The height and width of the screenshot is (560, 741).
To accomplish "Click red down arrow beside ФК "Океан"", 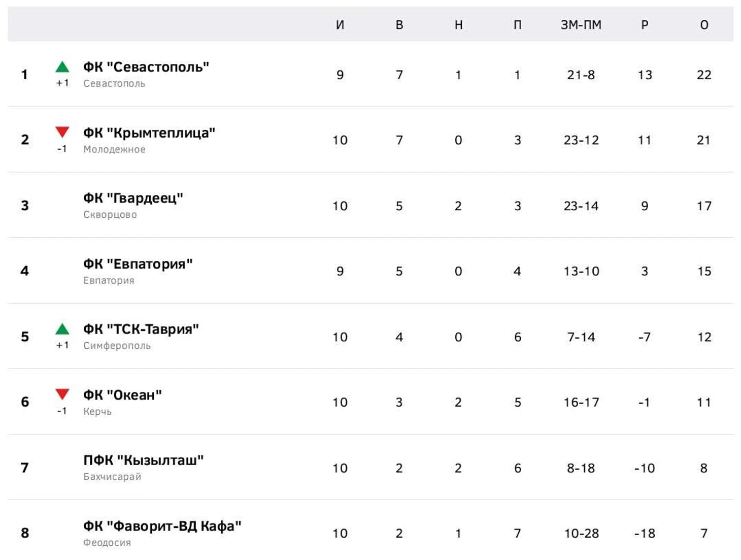I will [62, 394].
